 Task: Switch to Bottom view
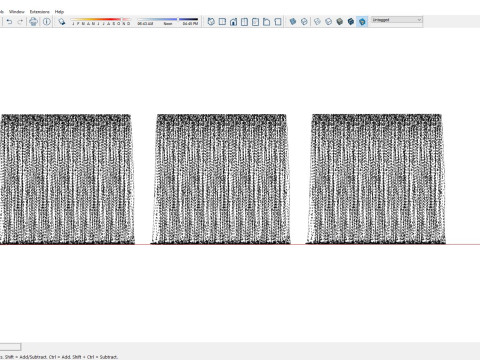pos(277,22)
